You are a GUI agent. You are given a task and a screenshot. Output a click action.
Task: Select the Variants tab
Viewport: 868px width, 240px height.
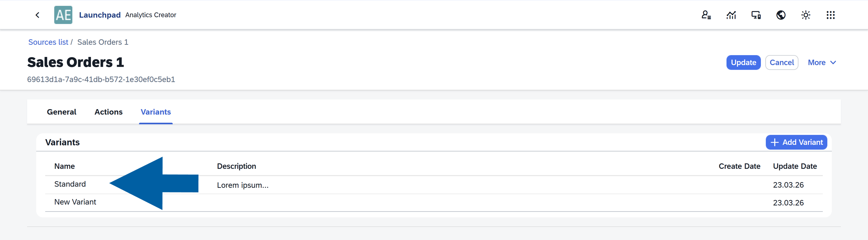tap(156, 112)
